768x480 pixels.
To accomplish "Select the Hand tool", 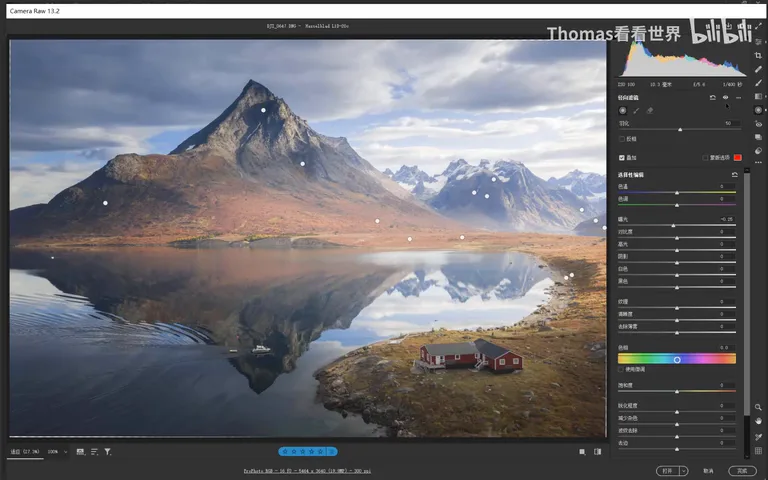I will tap(758, 421).
